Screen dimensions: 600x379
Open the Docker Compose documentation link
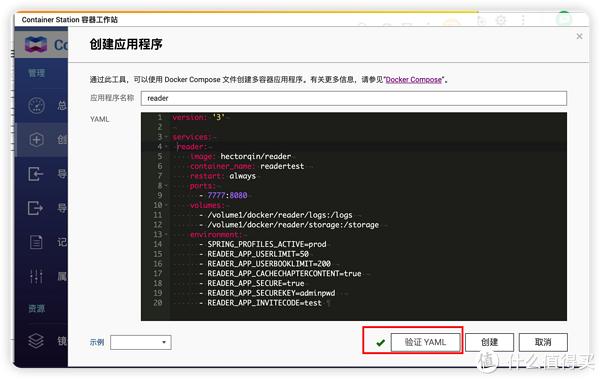[x=413, y=80]
